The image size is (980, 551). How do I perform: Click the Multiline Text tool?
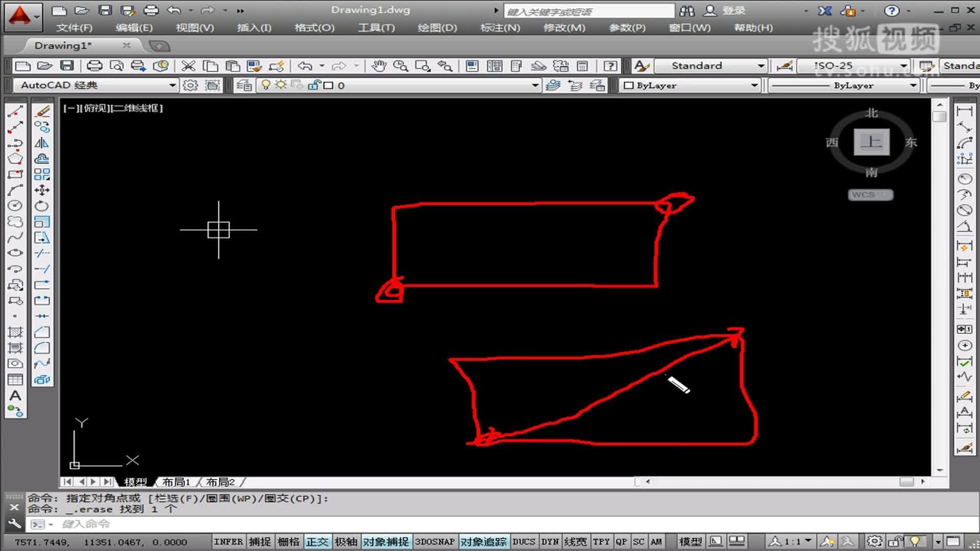(x=15, y=395)
